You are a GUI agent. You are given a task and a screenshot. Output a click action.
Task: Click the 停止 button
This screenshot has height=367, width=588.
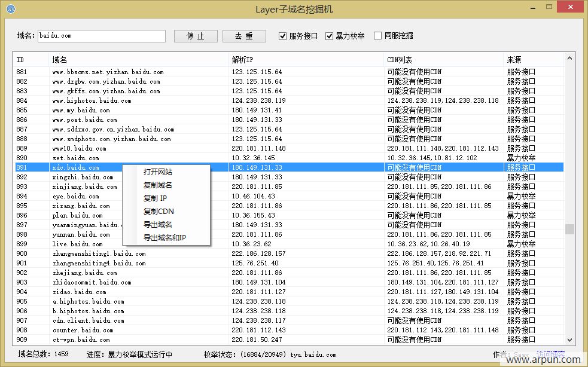click(196, 36)
